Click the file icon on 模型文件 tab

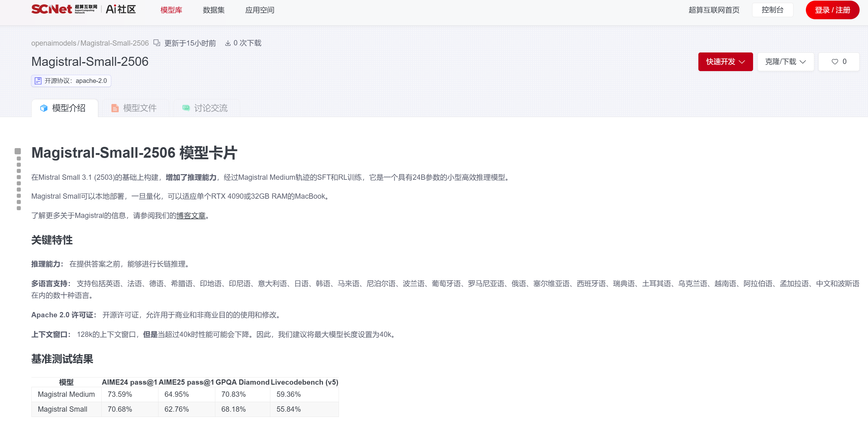coord(115,108)
